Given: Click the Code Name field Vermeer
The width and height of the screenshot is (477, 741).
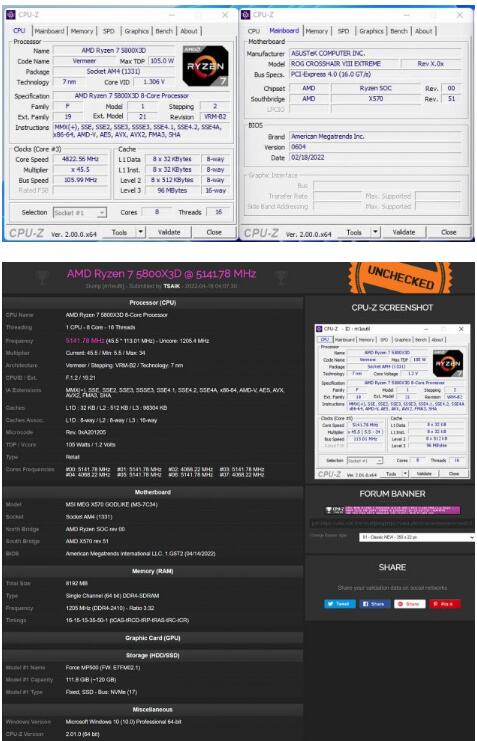Looking at the screenshot, I should (x=84, y=61).
